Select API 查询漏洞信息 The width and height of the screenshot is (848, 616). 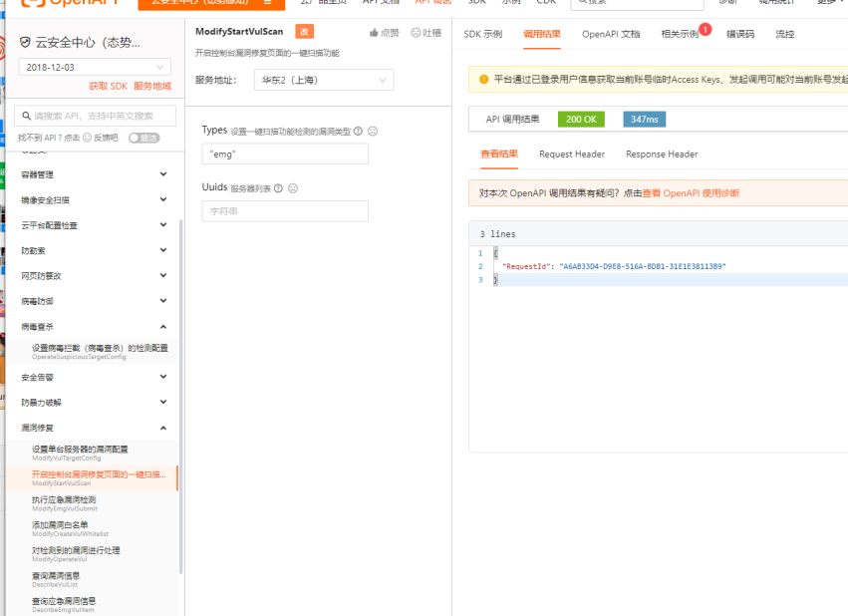click(92, 580)
